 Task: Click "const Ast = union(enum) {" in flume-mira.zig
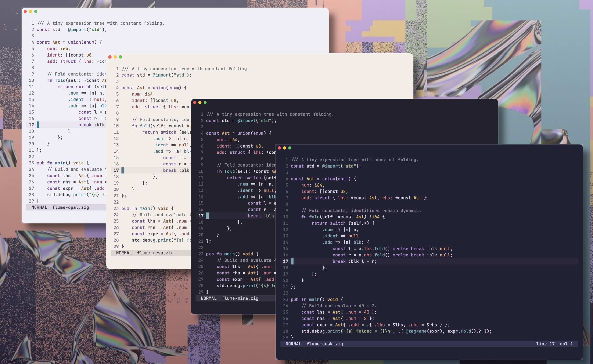point(239,133)
